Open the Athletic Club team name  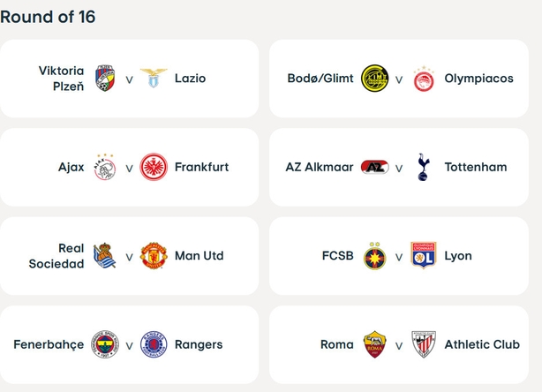coord(482,344)
